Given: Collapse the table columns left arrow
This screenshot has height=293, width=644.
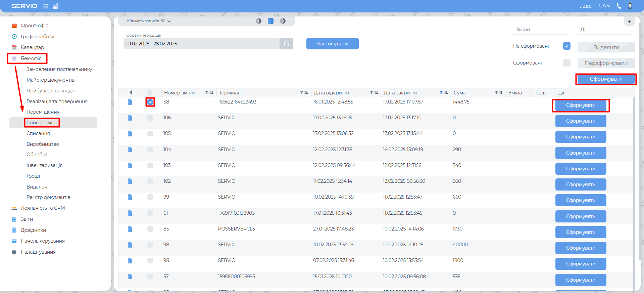Looking at the screenshot, I should click(x=131, y=92).
